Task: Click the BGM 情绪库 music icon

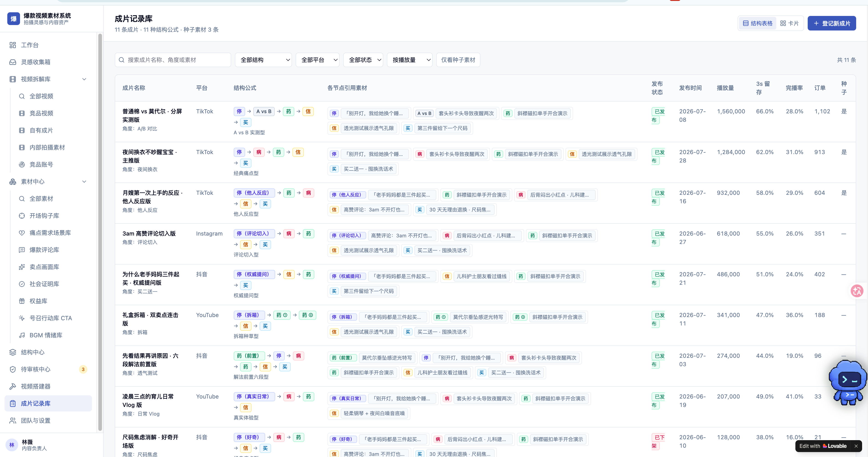Action: pyautogui.click(x=22, y=335)
